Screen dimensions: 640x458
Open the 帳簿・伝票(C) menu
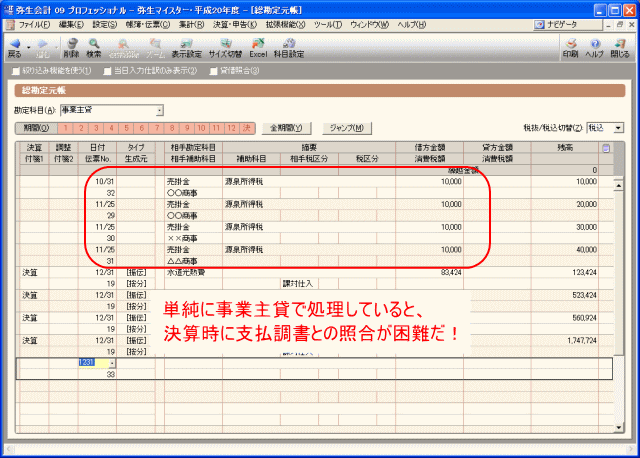click(x=148, y=25)
